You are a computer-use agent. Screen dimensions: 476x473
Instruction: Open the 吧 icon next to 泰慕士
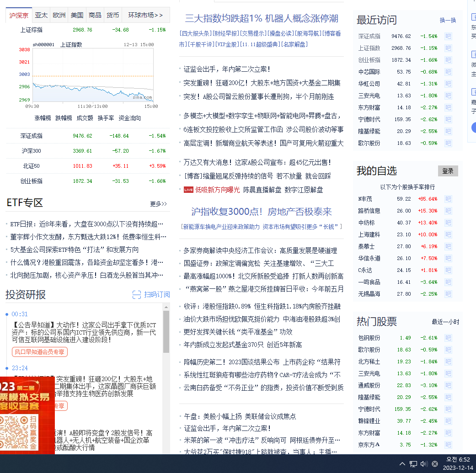click(448, 246)
